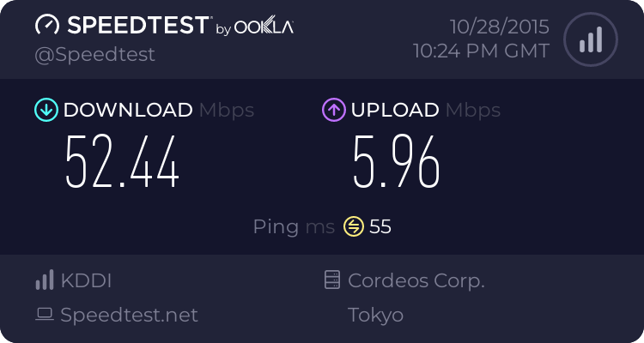Click the Tokyo server location

click(x=375, y=315)
